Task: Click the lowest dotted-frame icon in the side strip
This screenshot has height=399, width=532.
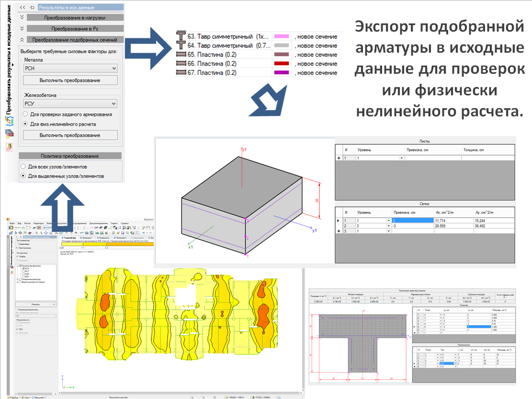Action: point(9,147)
